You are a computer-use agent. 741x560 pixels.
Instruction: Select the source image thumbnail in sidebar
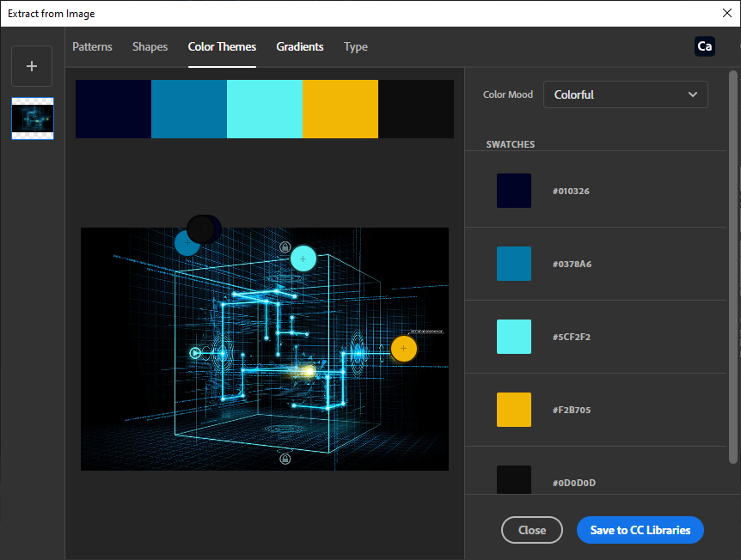point(33,119)
